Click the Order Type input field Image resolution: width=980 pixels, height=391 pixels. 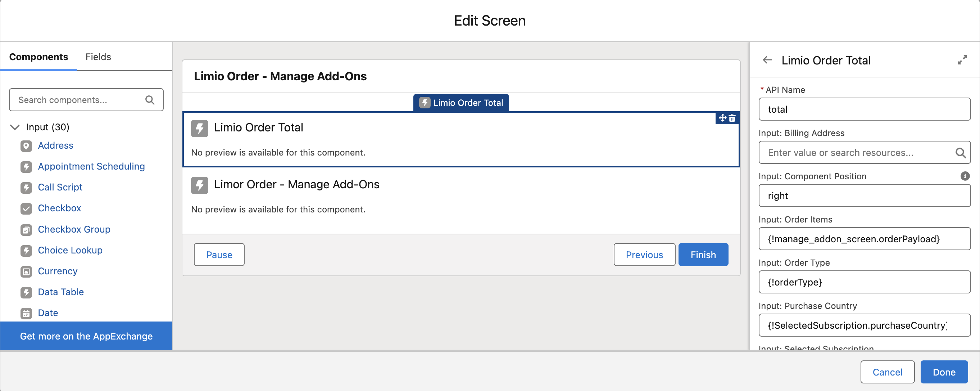click(x=864, y=282)
